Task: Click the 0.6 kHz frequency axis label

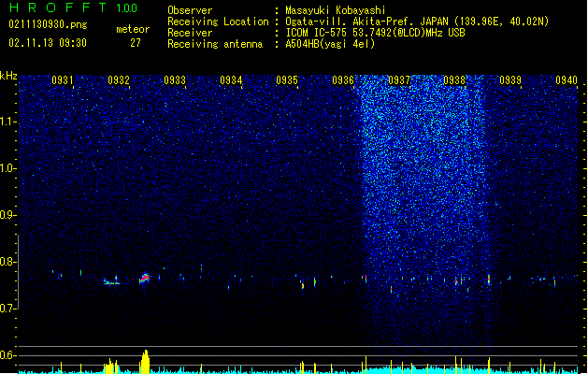Action: (7, 355)
